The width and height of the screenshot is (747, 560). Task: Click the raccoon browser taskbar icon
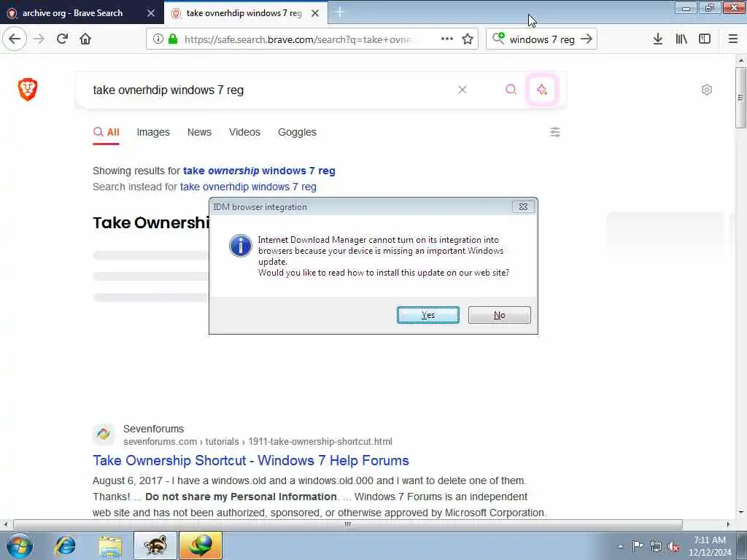pyautogui.click(x=155, y=545)
